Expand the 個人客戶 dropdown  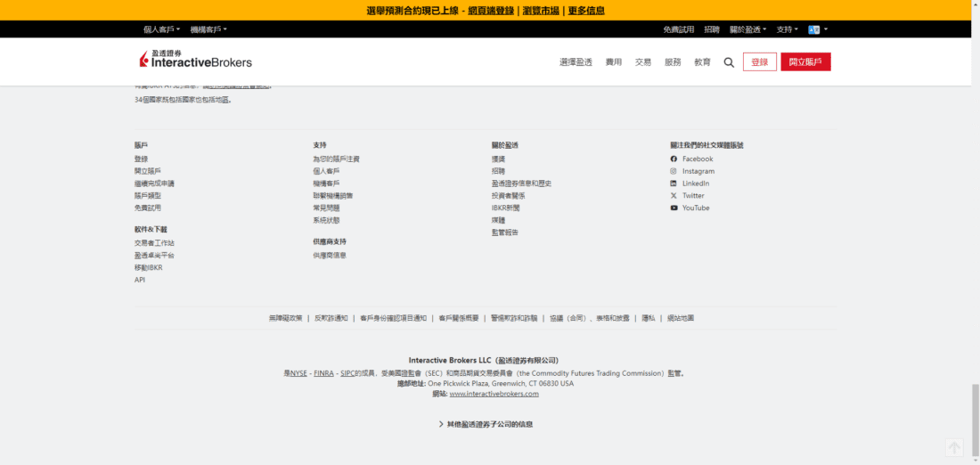[161, 29]
